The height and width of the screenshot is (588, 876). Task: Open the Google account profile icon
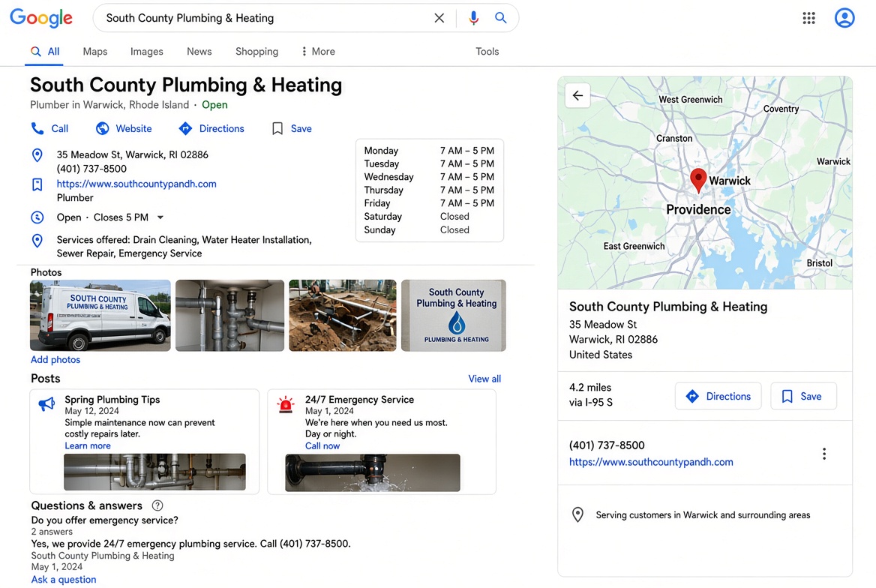pyautogui.click(x=844, y=18)
